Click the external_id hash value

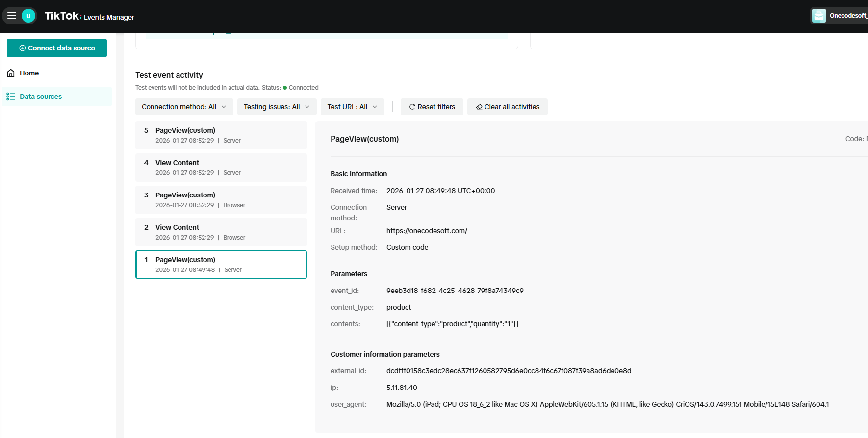[509, 371]
